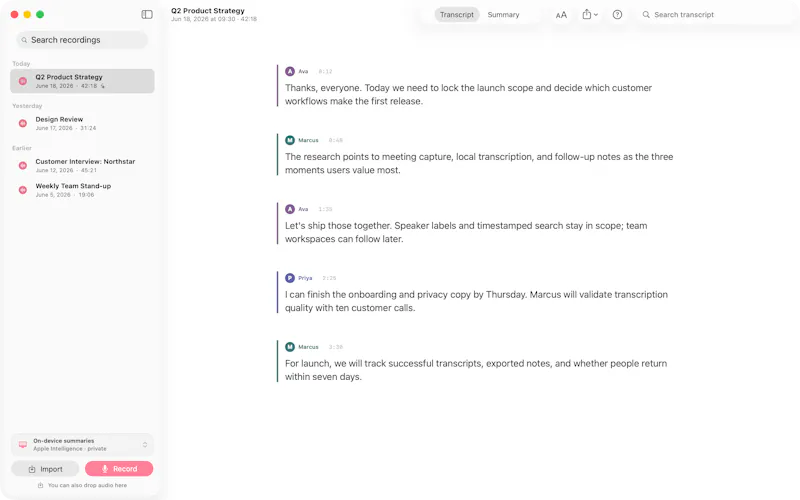The width and height of the screenshot is (800, 500).
Task: Start a new recording with Record
Action: (119, 469)
